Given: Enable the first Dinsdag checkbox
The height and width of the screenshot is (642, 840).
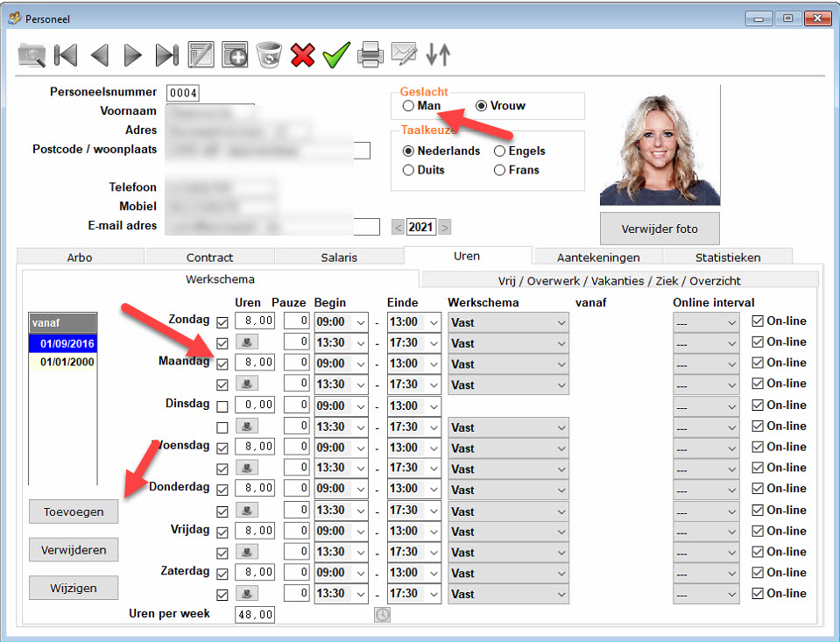Looking at the screenshot, I should tap(222, 406).
